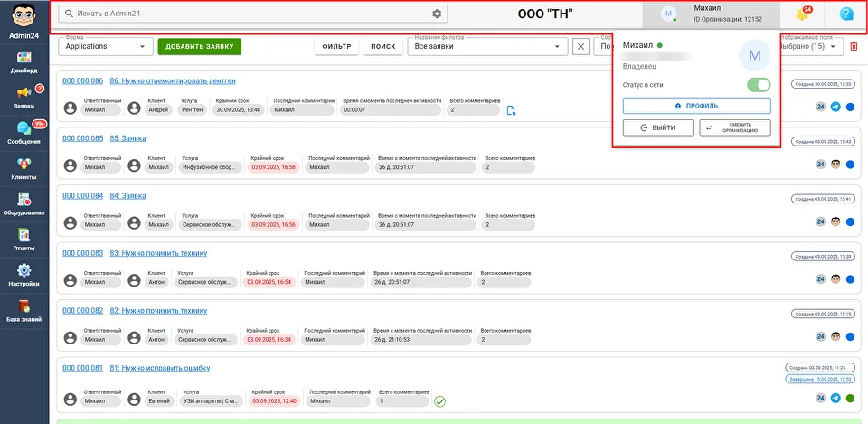The height and width of the screenshot is (424, 868).
Task: Click the face avatar icon in application 84 row
Action: click(835, 222)
